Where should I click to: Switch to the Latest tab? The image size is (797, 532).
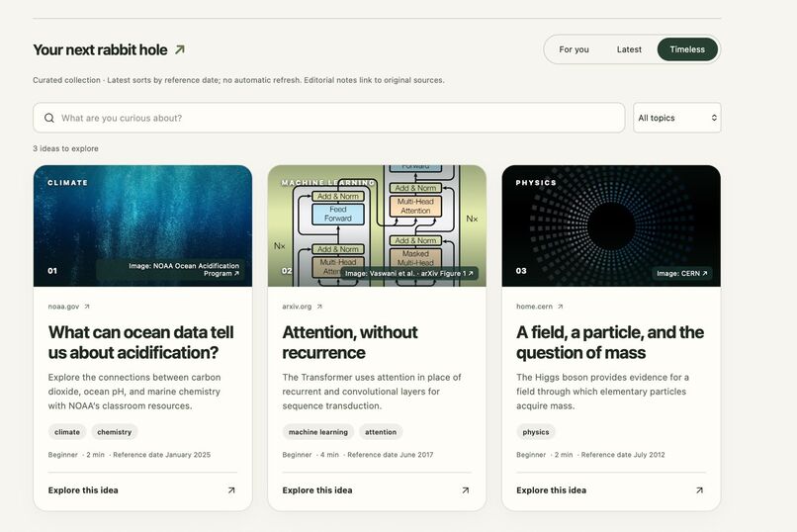pyautogui.click(x=629, y=49)
